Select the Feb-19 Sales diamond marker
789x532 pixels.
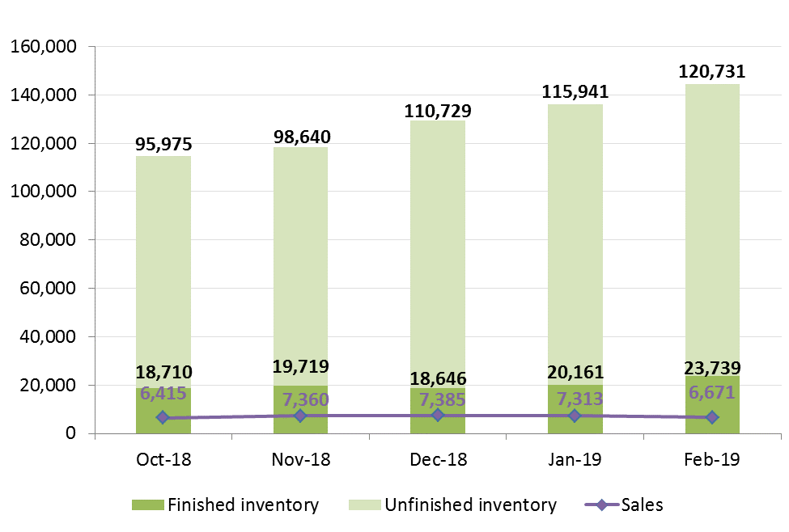coord(712,417)
